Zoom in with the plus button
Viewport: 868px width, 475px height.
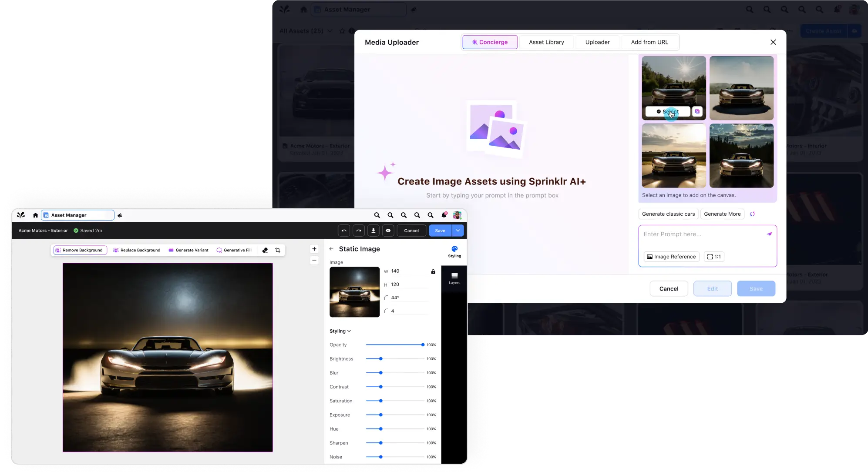coord(314,249)
